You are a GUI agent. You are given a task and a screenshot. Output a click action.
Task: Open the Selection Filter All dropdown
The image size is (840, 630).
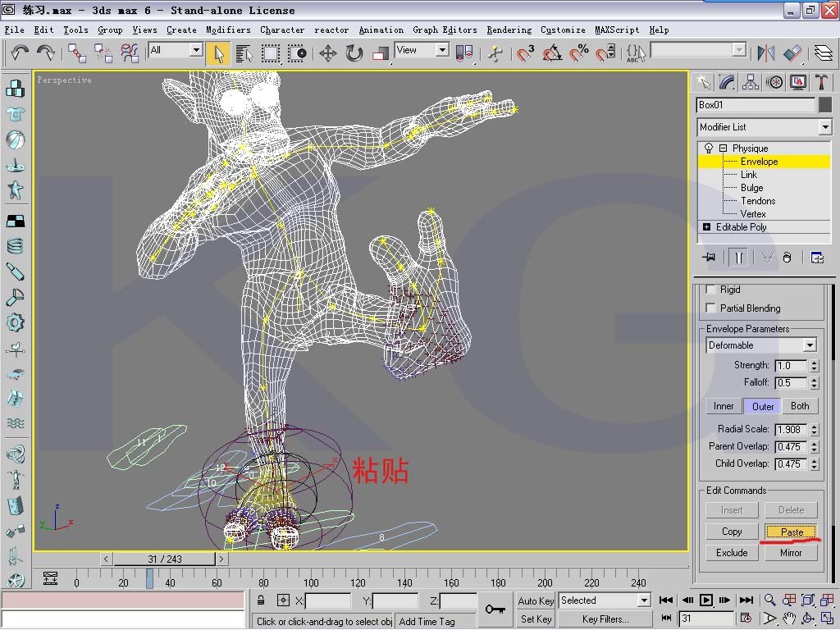[x=176, y=50]
